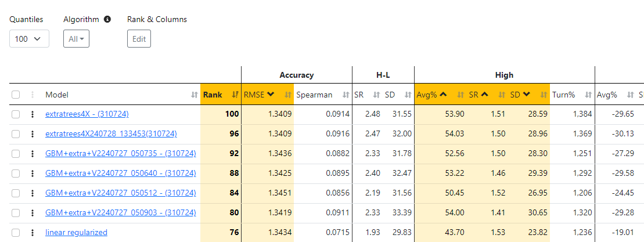Open the Algorithm All dropdown
Image resolution: width=644 pixels, height=242 pixels.
(77, 39)
